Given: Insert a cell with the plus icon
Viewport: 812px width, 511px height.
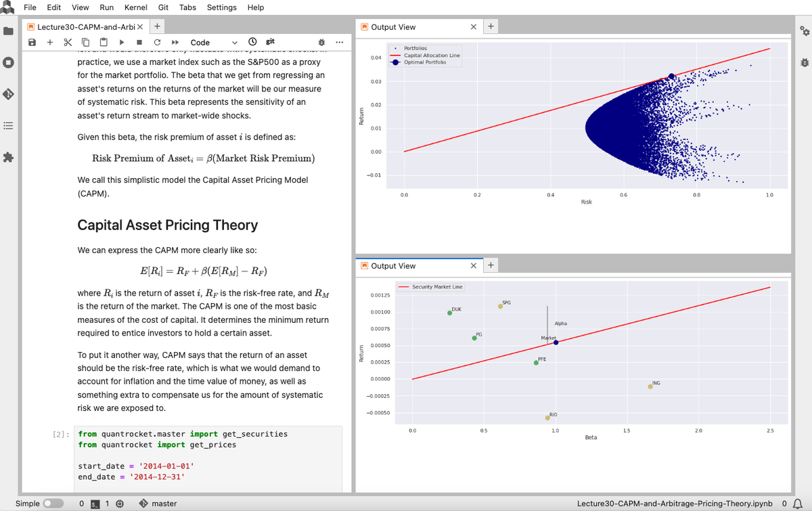Looking at the screenshot, I should [49, 42].
